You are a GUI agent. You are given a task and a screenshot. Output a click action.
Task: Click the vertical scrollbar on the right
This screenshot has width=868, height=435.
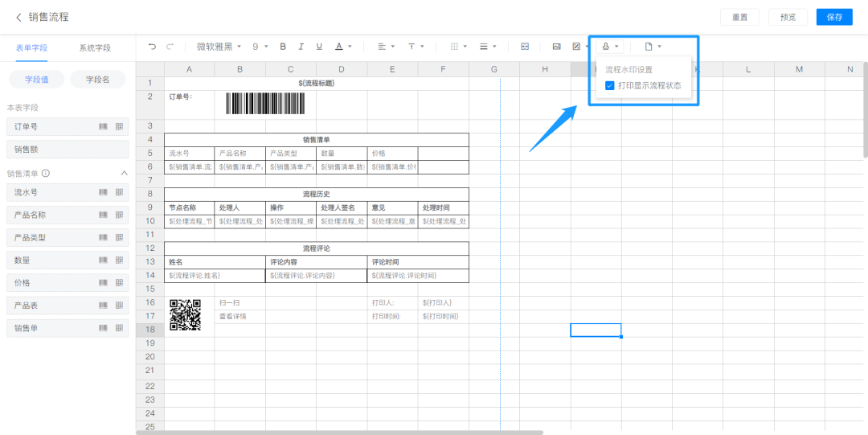click(866, 109)
